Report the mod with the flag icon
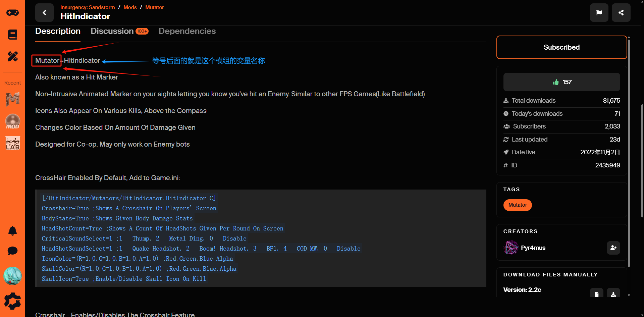This screenshot has height=317, width=644. tap(599, 13)
